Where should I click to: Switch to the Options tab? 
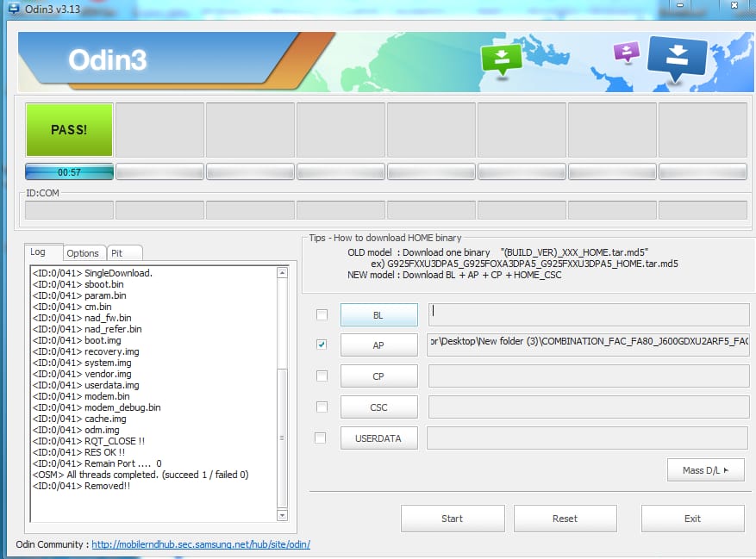pyautogui.click(x=83, y=253)
